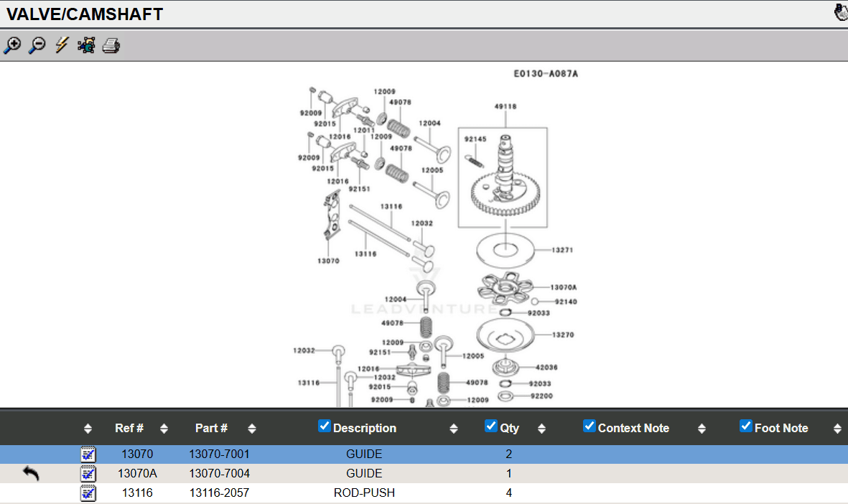Image resolution: width=848 pixels, height=504 pixels.
Task: Select part number 13116-2057
Action: 219,493
